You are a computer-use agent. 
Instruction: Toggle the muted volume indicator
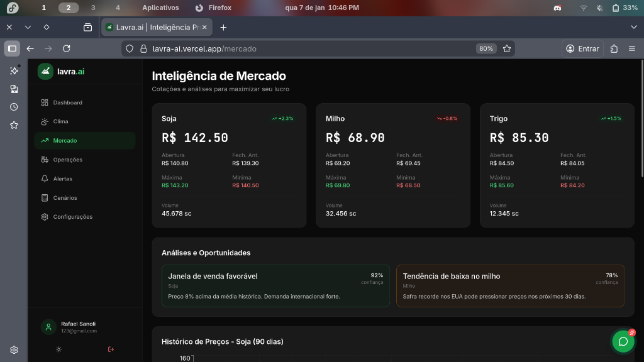599,8
